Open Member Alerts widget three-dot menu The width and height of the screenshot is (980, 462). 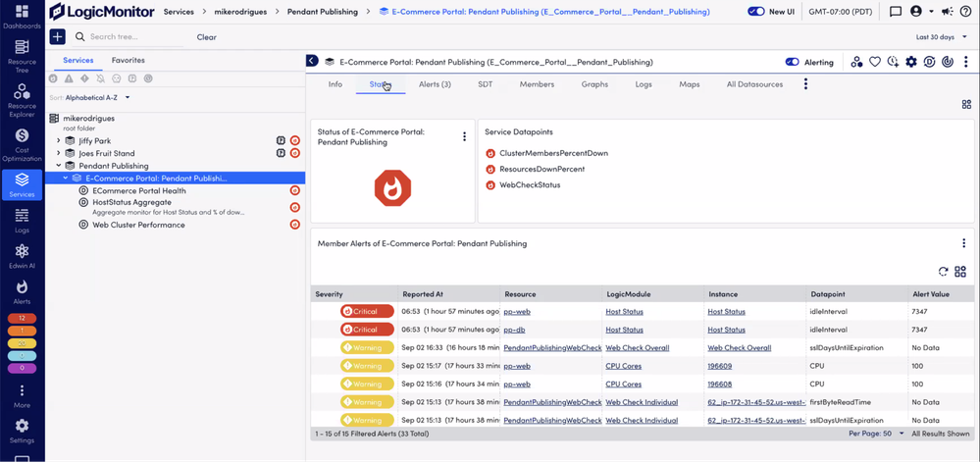click(963, 243)
